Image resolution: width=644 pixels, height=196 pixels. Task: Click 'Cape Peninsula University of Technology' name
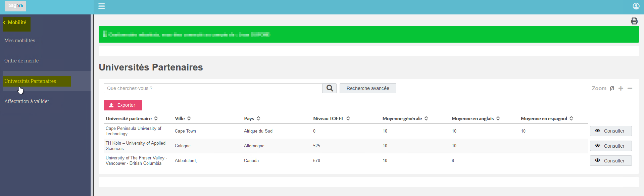(x=133, y=131)
